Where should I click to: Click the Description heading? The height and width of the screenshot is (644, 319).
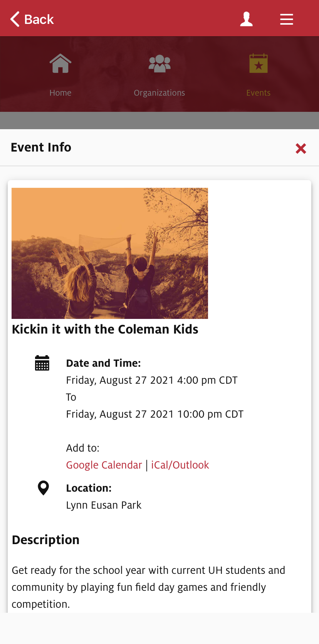(46, 540)
